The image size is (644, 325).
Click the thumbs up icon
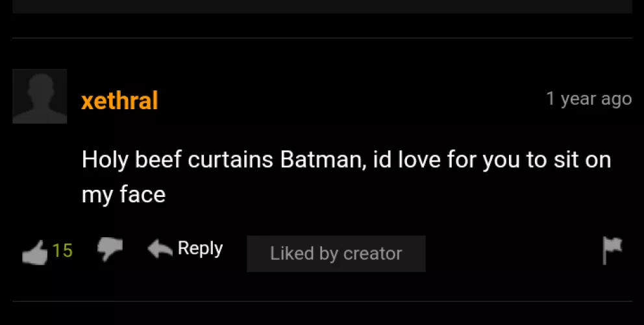point(34,252)
